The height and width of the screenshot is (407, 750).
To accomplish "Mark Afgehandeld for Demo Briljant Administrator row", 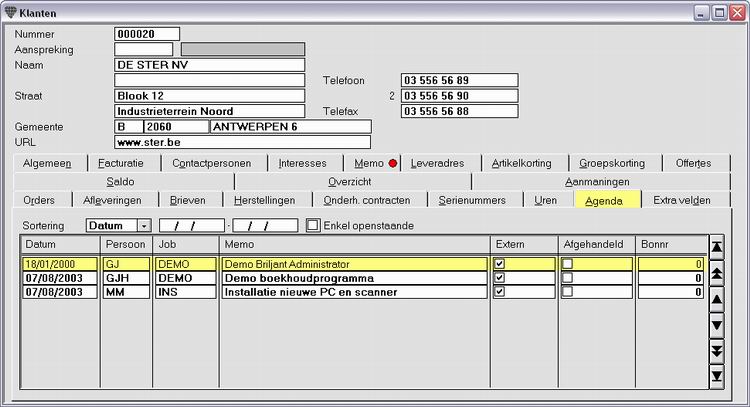I will pos(567,264).
